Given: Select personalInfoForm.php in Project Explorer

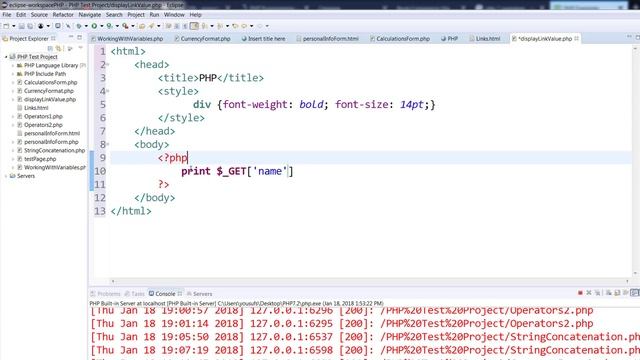Looking at the screenshot, I should (51, 142).
